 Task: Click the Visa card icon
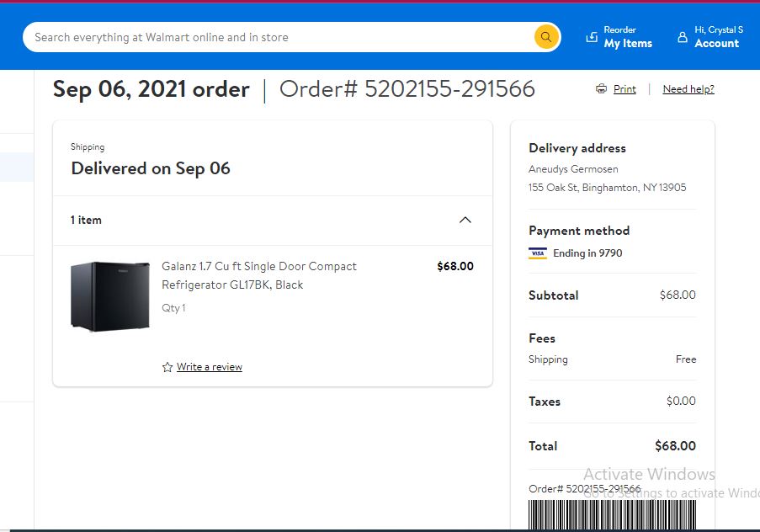tap(538, 253)
